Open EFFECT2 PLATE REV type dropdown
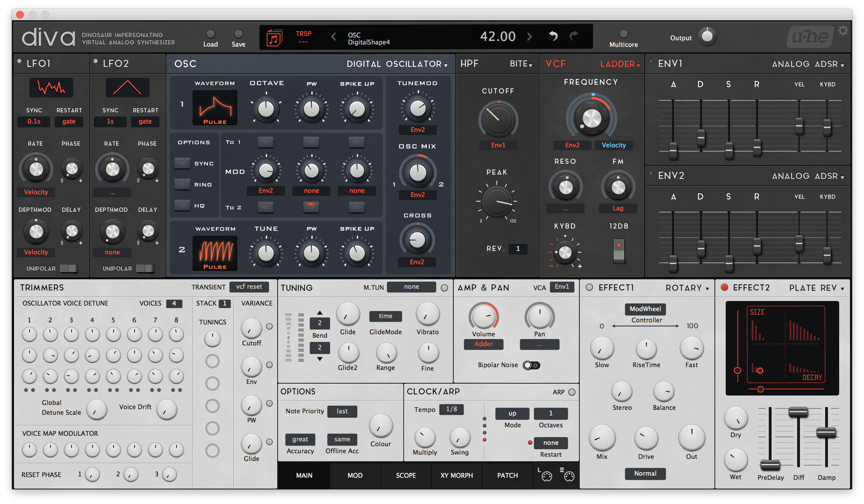Image resolution: width=864 pixels, height=504 pixels. [817, 288]
